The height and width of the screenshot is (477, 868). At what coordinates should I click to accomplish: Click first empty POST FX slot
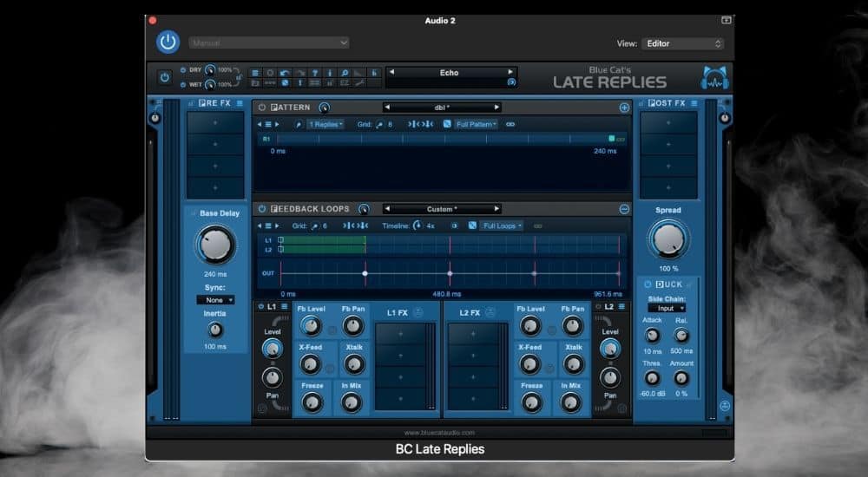[x=668, y=122]
